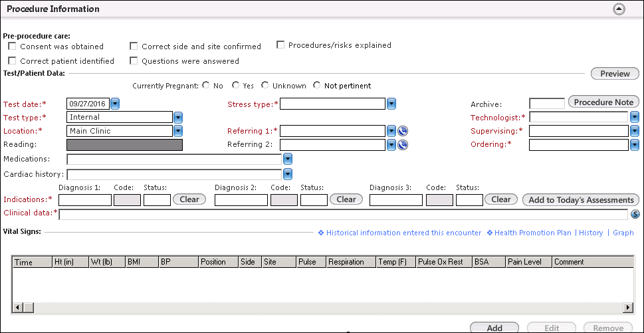Select No for Currently Pregnant
Image resolution: width=644 pixels, height=333 pixels.
206,85
